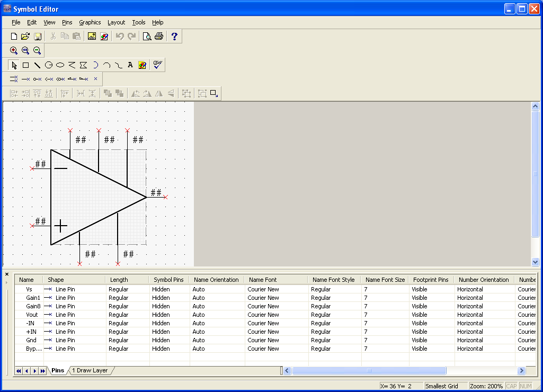543x392 pixels.
Task: Zoom out with the minus magnifier
Action: coord(37,50)
